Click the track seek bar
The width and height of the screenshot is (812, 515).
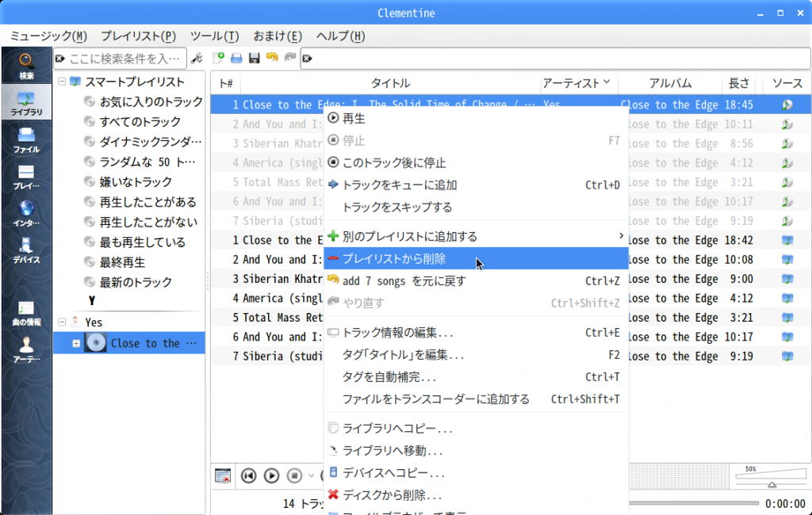(693, 502)
